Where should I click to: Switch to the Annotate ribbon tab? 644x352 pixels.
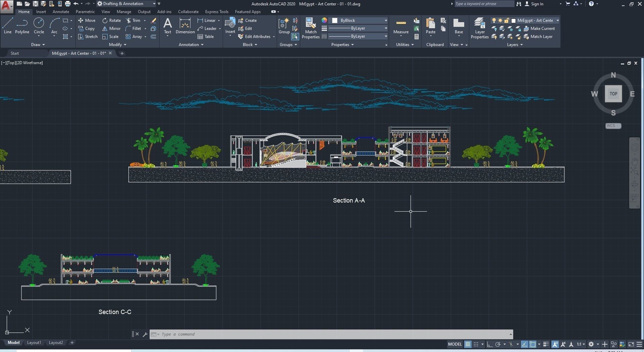61,11
